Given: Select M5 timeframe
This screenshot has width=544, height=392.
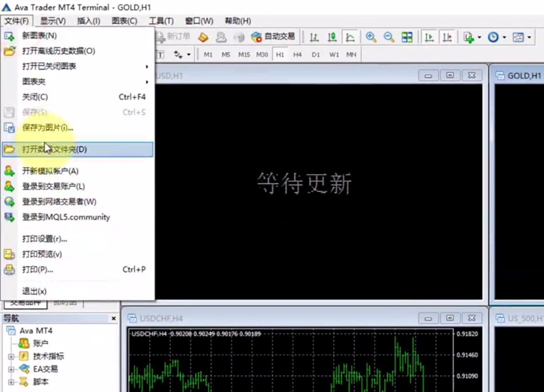Looking at the screenshot, I should pos(226,55).
